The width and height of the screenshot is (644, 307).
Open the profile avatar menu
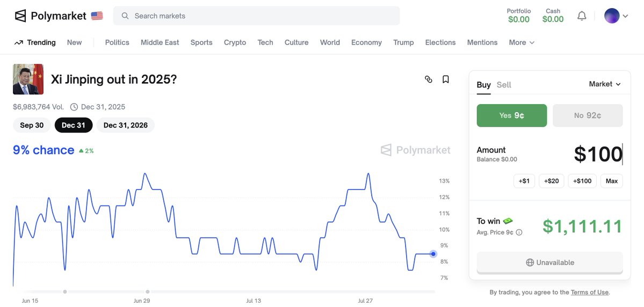[x=612, y=16]
